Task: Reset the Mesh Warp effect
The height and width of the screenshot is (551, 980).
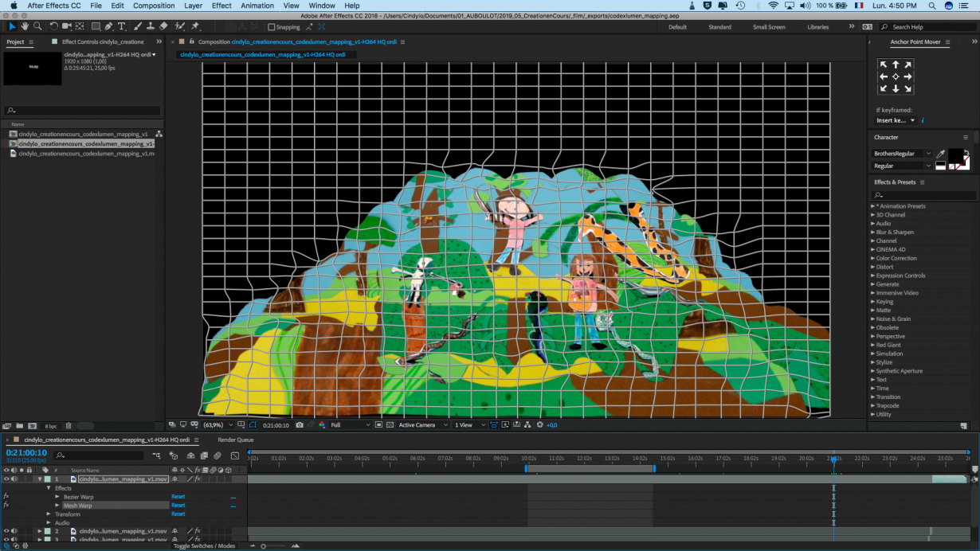Action: click(178, 506)
